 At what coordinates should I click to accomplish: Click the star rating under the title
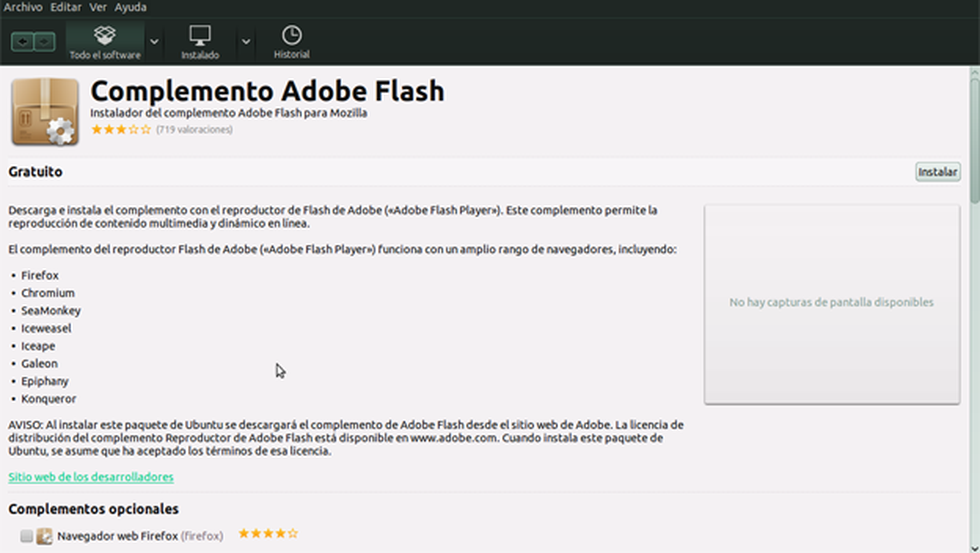(121, 130)
